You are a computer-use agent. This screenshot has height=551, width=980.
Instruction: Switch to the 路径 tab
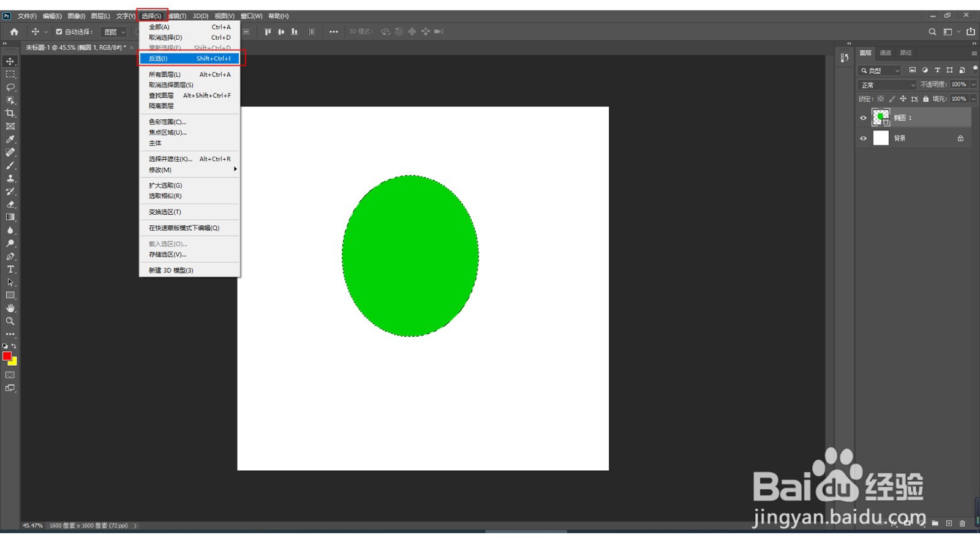(x=906, y=53)
